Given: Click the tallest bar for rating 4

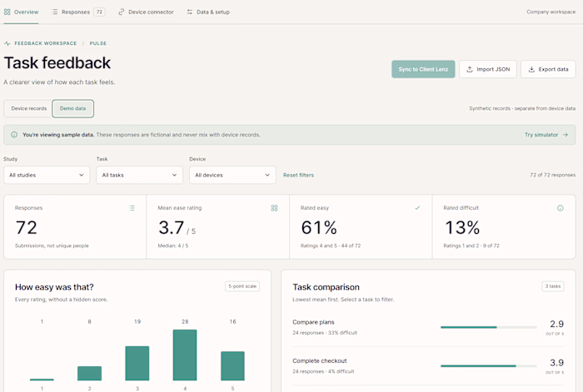Looking at the screenshot, I should click(185, 355).
